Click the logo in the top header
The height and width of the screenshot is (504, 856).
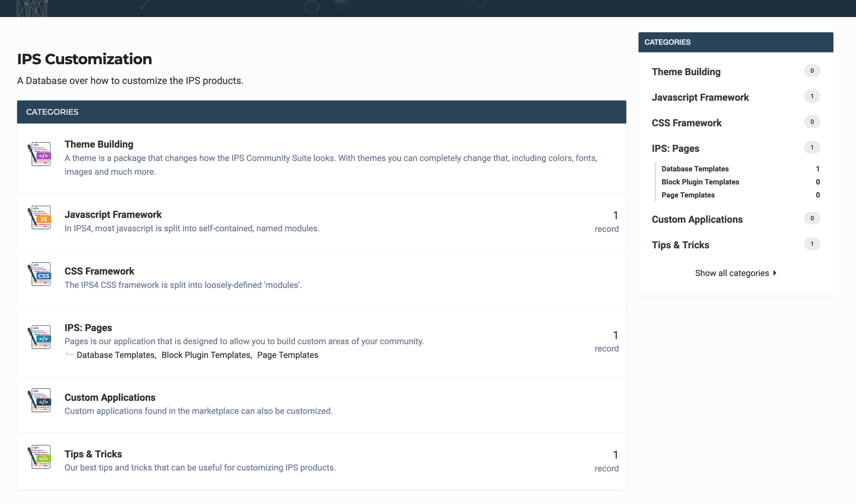click(32, 9)
